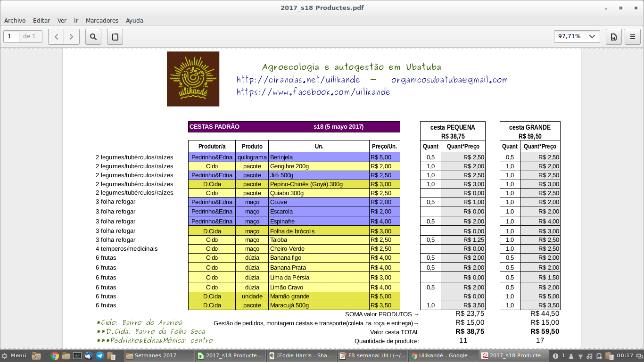
Task: Select the Espinafre cell
Action: coord(319,222)
